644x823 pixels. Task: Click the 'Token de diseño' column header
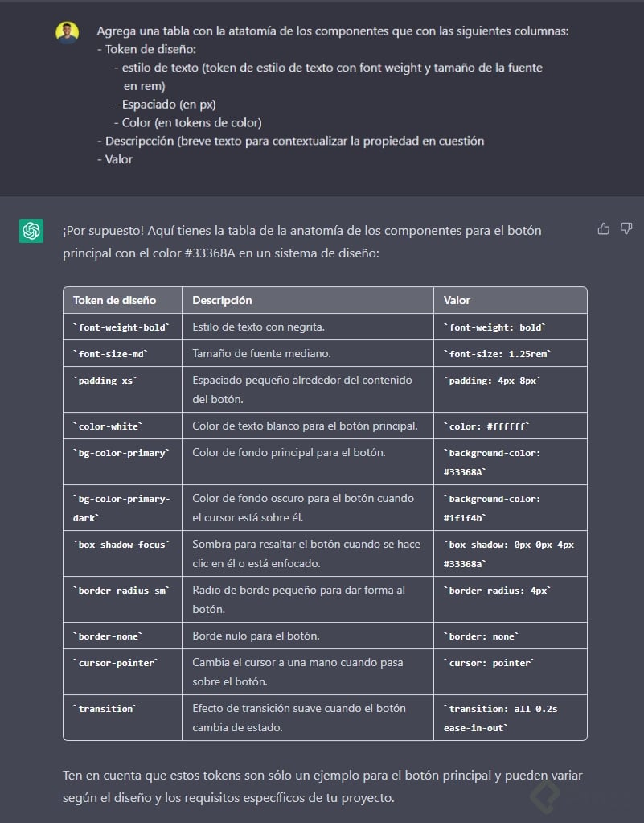pyautogui.click(x=121, y=300)
